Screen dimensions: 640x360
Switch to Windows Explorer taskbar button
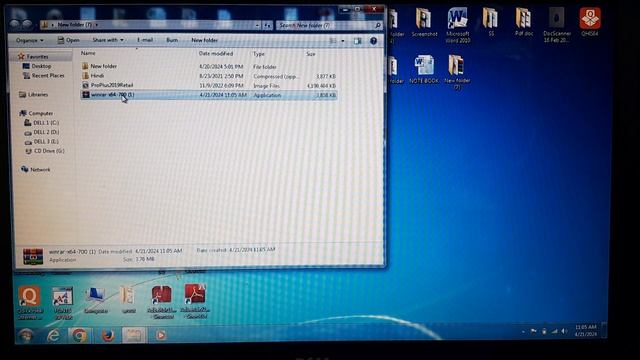pos(134,335)
